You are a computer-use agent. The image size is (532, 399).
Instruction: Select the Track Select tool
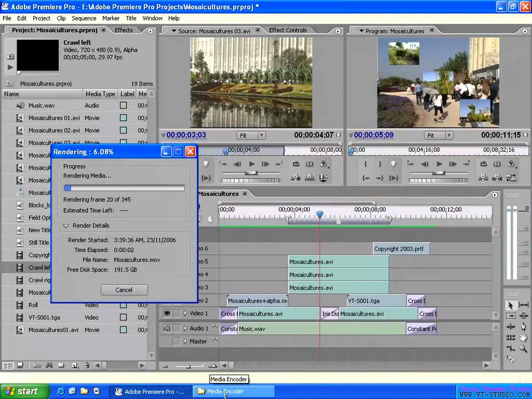coord(510,316)
